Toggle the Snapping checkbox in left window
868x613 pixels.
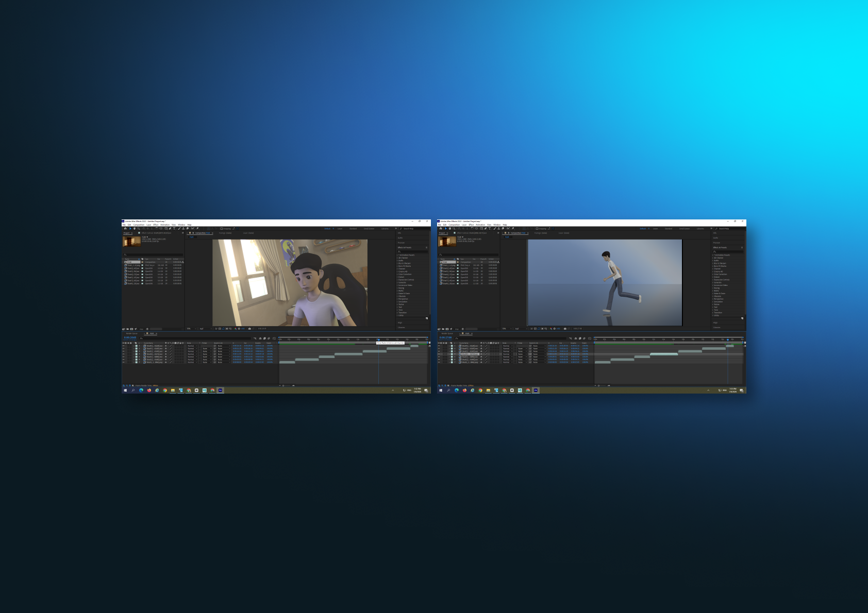click(222, 228)
